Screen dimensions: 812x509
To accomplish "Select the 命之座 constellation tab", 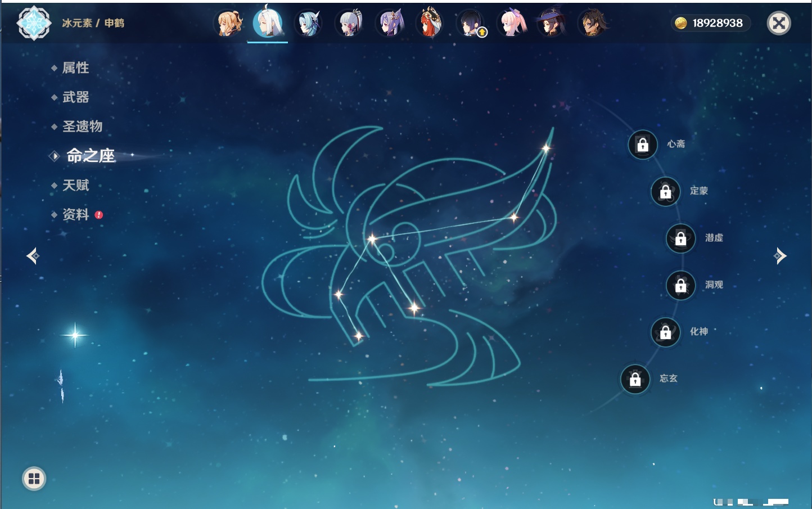I will pyautogui.click(x=91, y=156).
